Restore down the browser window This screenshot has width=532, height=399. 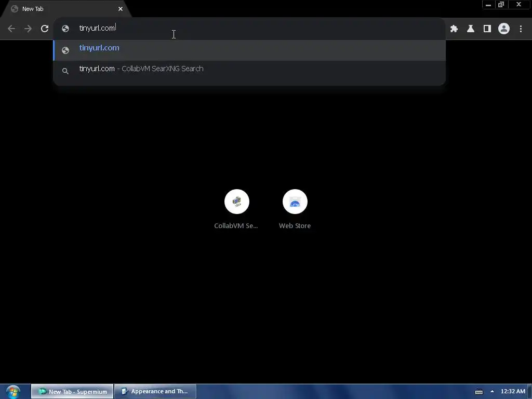[501, 5]
